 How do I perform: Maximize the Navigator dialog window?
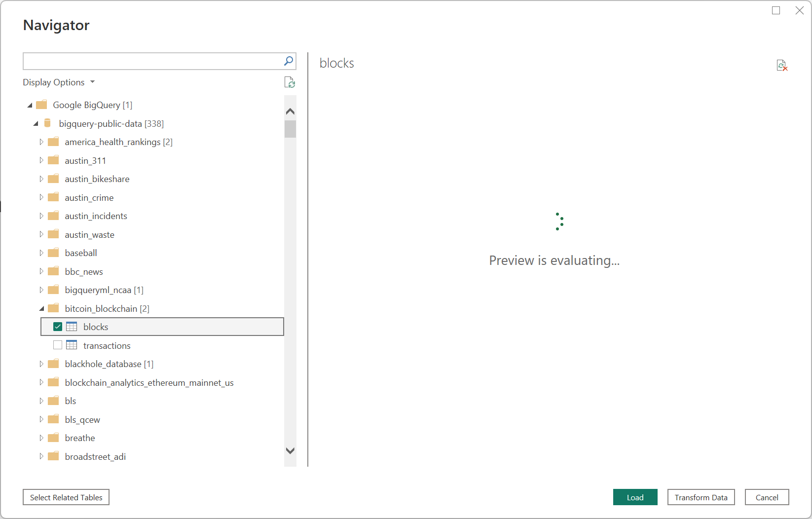point(776,10)
